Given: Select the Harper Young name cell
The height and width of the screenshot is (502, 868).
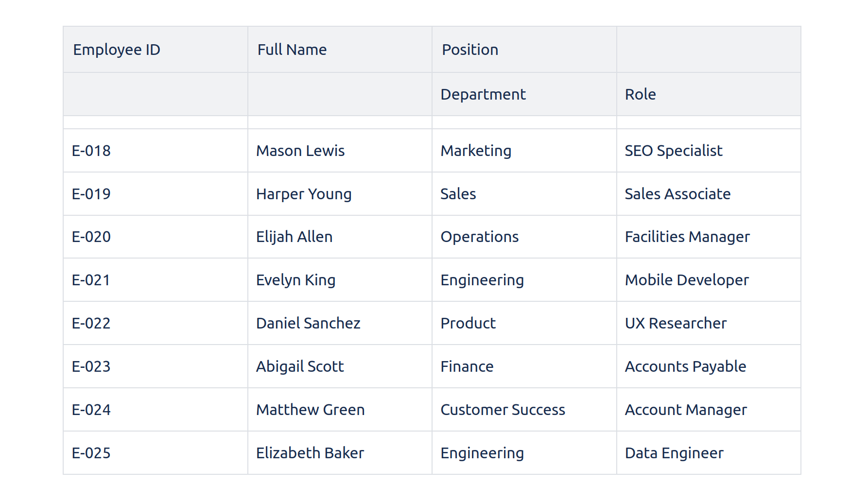Looking at the screenshot, I should point(304,194).
